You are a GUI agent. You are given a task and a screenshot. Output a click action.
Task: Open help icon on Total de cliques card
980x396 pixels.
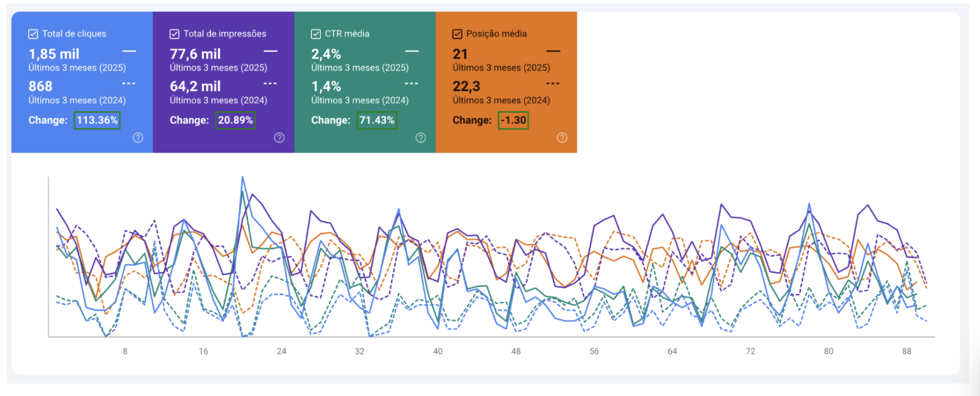pos(137,137)
